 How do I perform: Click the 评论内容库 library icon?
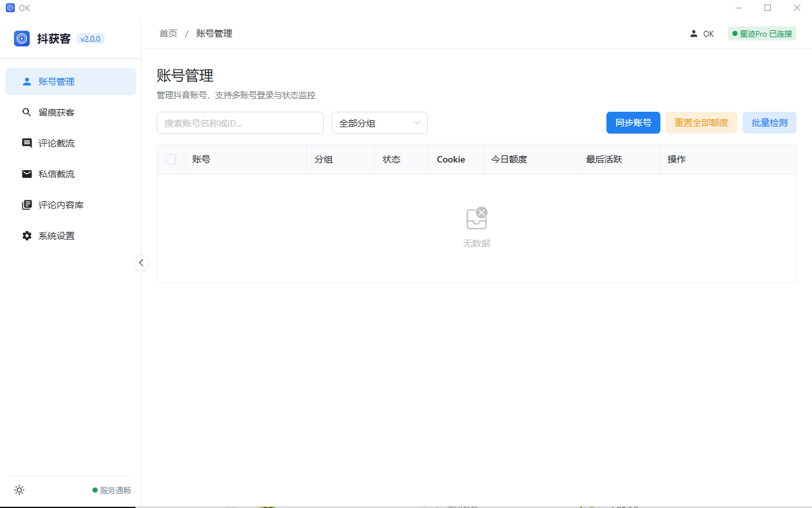click(27, 205)
